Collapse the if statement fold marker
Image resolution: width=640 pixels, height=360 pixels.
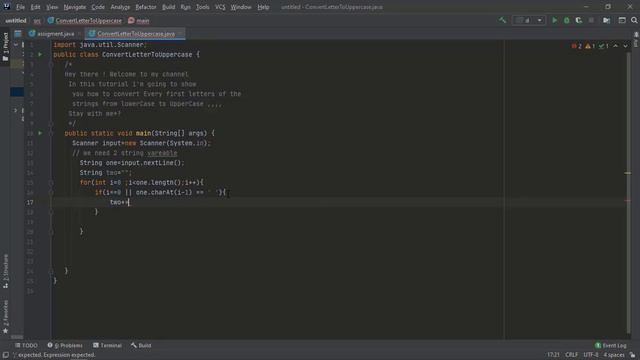tap(51, 192)
